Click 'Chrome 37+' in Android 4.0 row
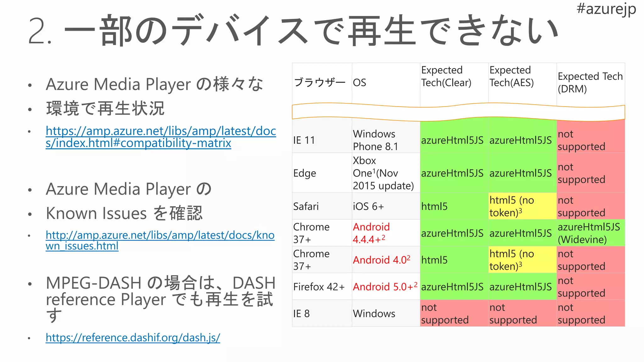The image size is (644, 362). (322, 260)
